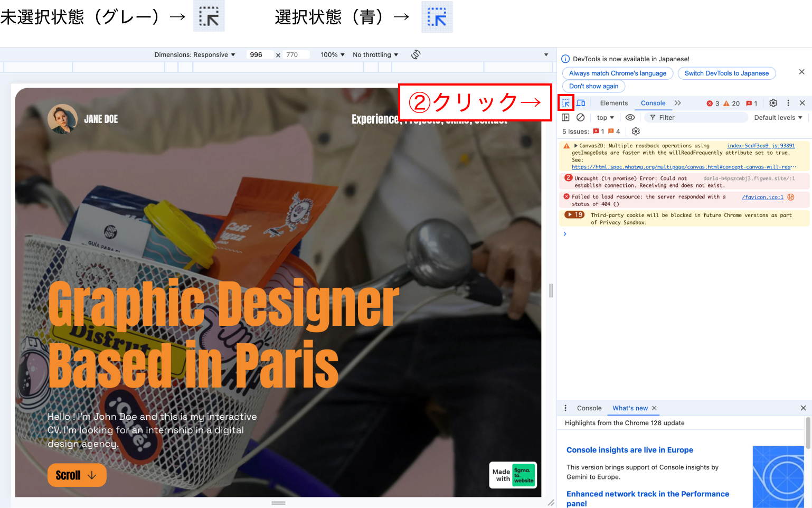Click the rotate screen icon
Image resolution: width=812 pixels, height=508 pixels.
(x=416, y=54)
